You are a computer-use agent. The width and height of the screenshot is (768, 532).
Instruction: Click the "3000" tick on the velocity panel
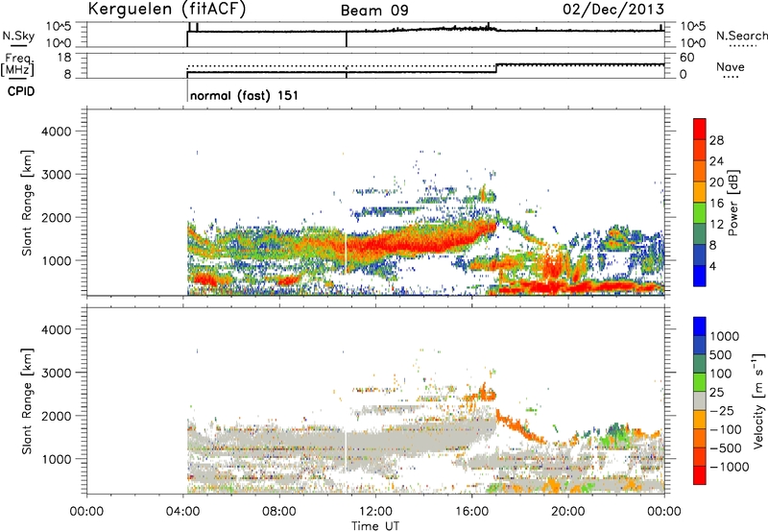tap(57, 373)
